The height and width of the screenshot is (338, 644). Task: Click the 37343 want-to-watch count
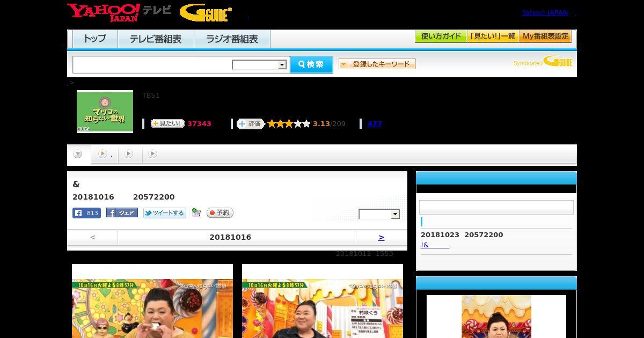tap(199, 124)
